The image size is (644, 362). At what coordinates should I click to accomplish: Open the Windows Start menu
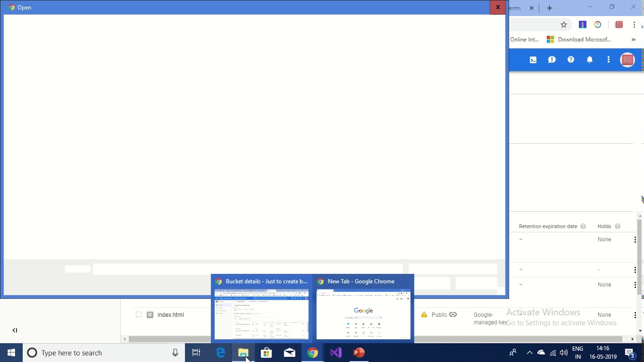11,353
